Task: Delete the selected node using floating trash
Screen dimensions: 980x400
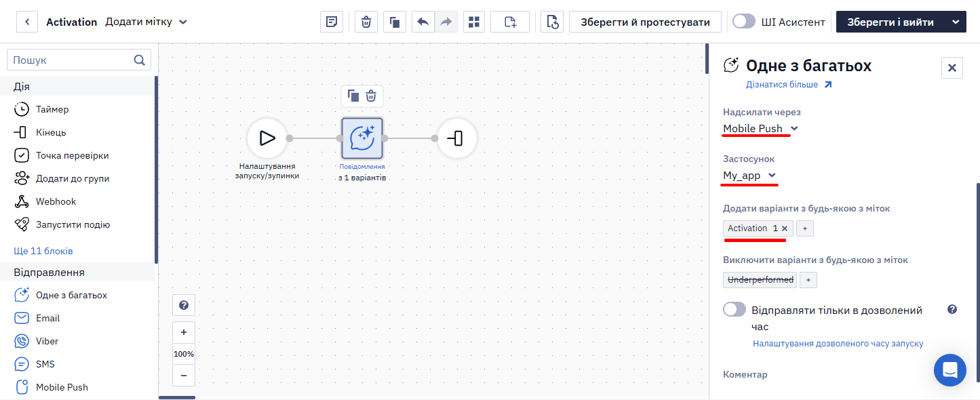Action: (371, 96)
